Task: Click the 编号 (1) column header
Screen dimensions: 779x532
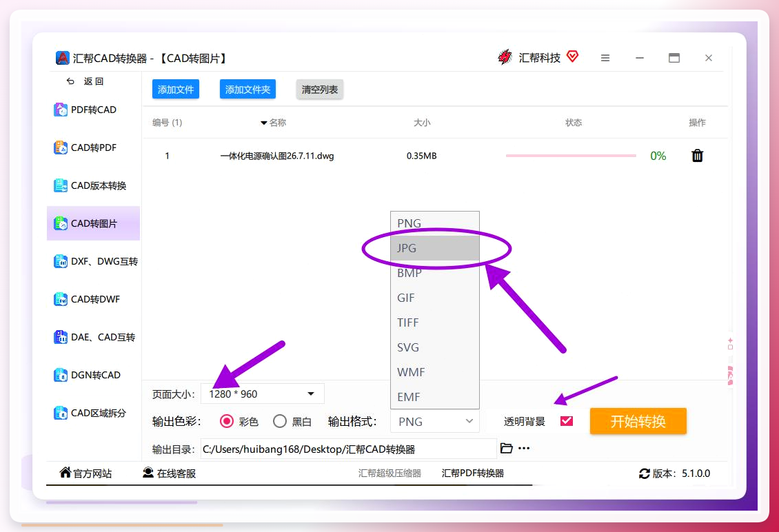Action: click(x=167, y=123)
